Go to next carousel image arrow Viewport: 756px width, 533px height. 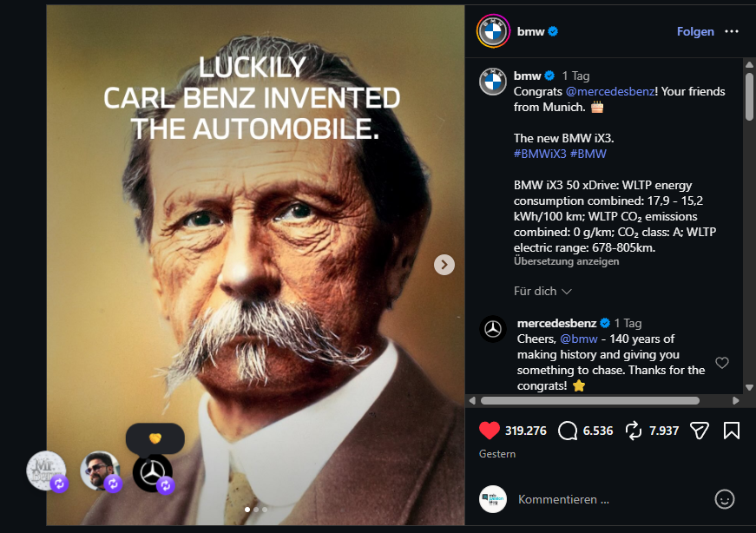coord(444,265)
